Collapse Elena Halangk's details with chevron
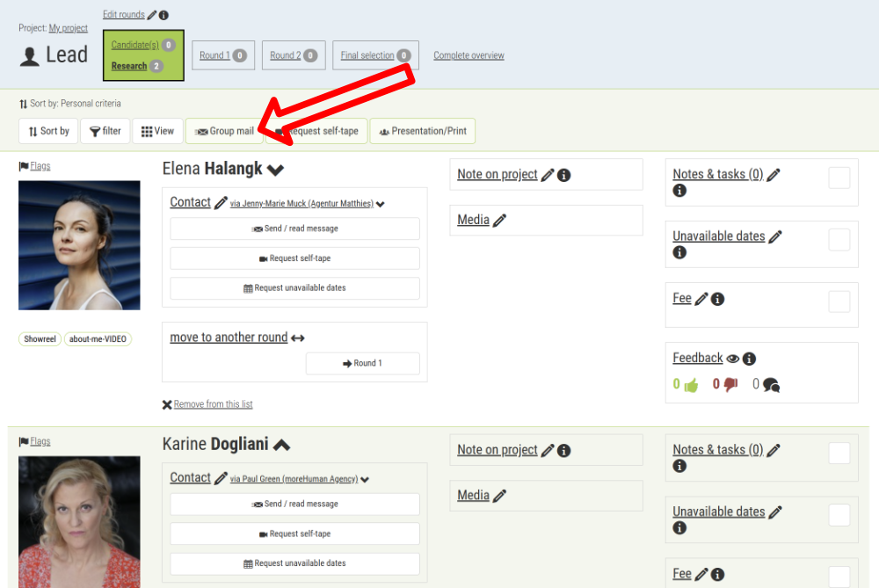The height and width of the screenshot is (588, 879). click(276, 169)
